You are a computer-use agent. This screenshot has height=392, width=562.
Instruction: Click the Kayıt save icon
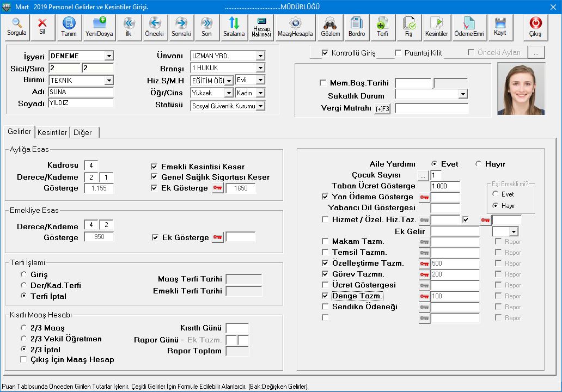point(499,23)
